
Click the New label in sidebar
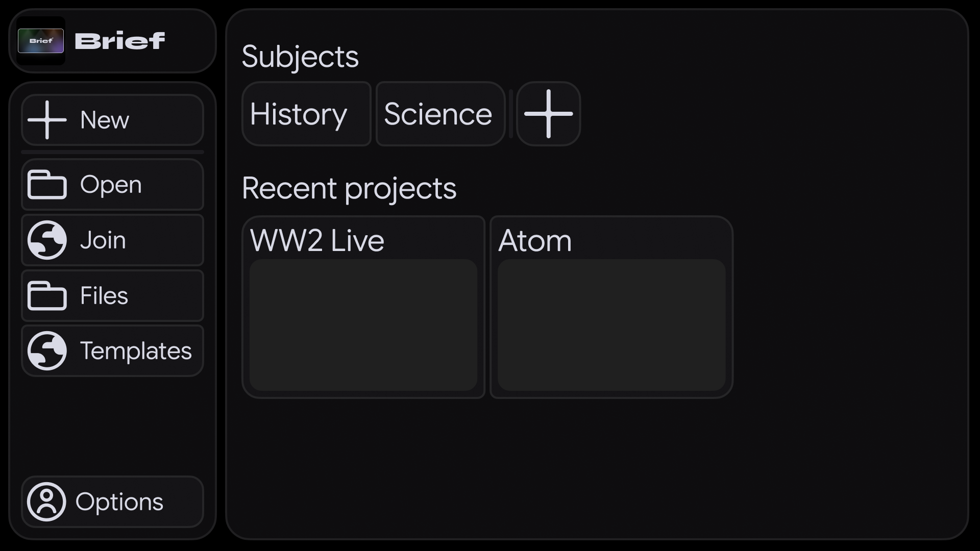[x=105, y=120]
